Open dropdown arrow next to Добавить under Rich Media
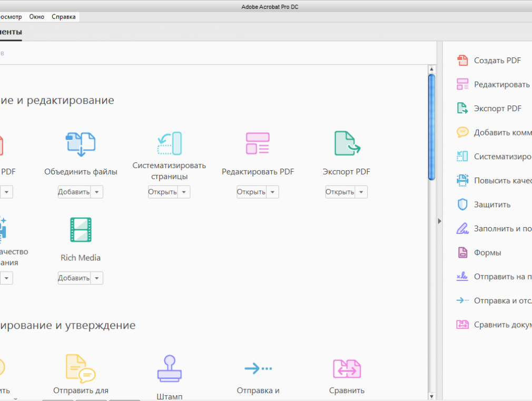This screenshot has height=401, width=532. [x=97, y=278]
